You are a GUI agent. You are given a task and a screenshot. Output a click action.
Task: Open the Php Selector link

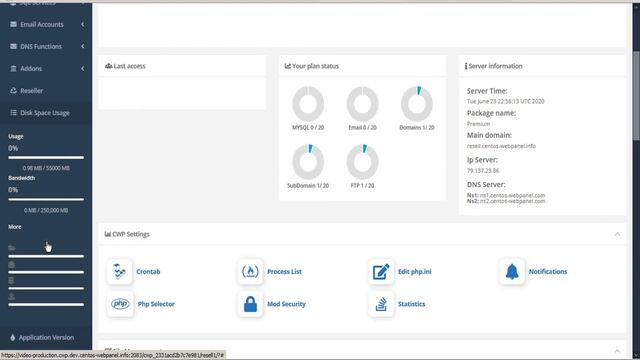coord(156,304)
